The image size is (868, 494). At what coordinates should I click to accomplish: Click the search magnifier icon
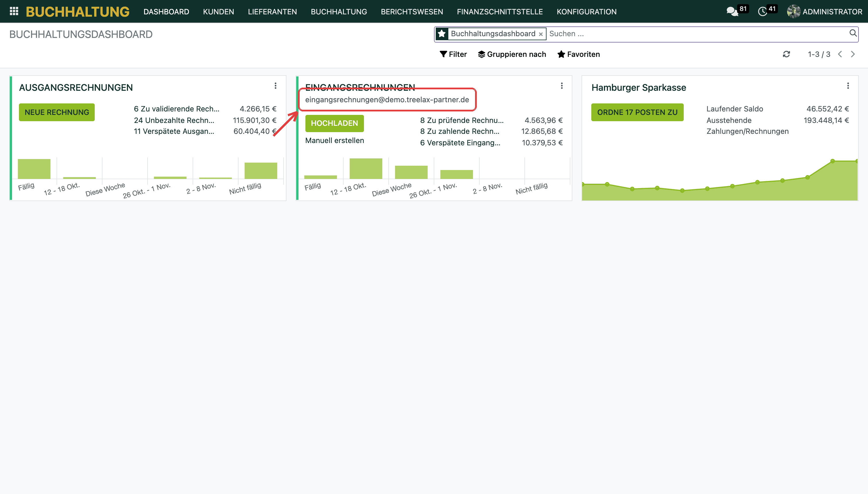point(853,33)
